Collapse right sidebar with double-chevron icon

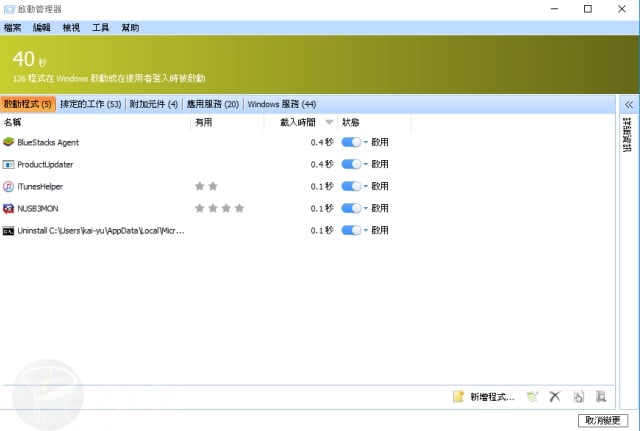629,105
